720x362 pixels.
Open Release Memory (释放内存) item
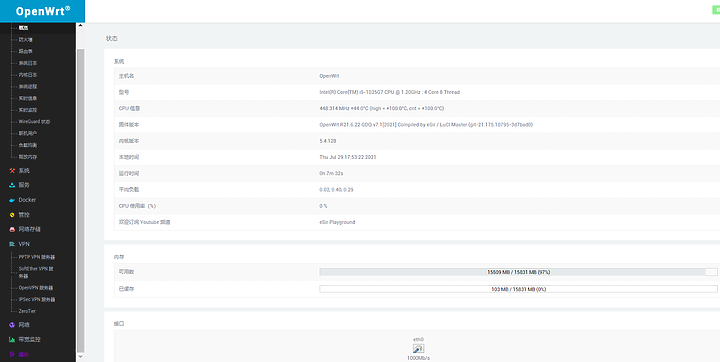click(28, 157)
